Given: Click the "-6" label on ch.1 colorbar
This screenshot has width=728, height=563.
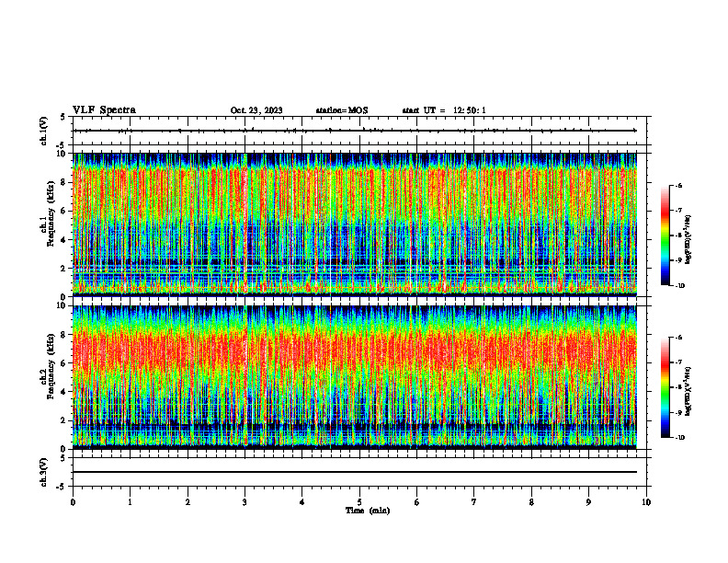Looking at the screenshot, I should point(677,185).
